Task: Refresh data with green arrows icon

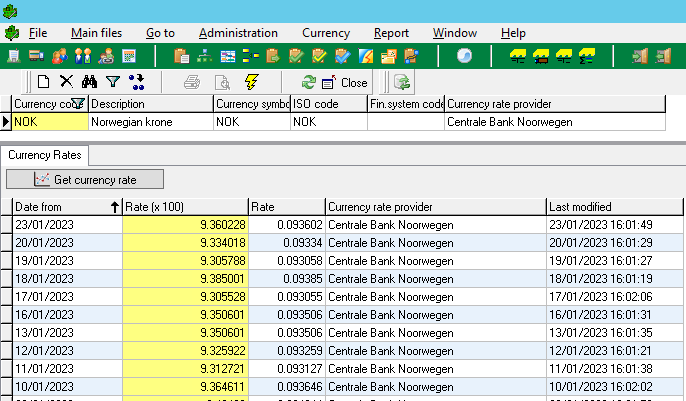Action: click(309, 82)
